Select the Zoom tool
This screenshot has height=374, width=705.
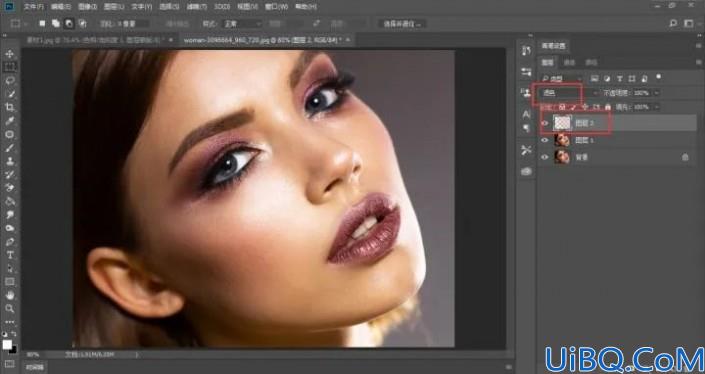tap(9, 308)
